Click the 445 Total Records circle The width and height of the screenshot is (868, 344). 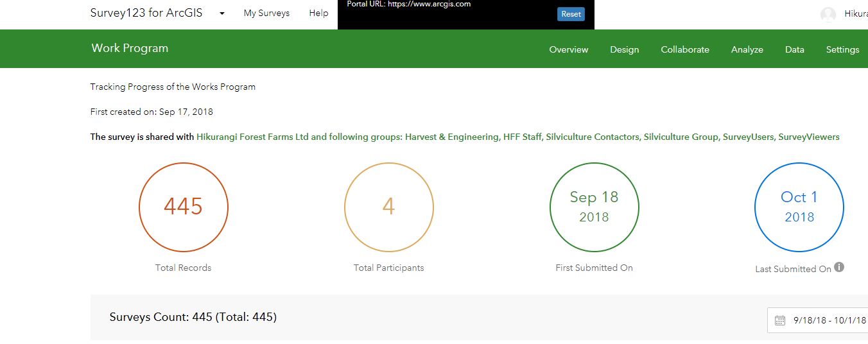[x=183, y=207]
